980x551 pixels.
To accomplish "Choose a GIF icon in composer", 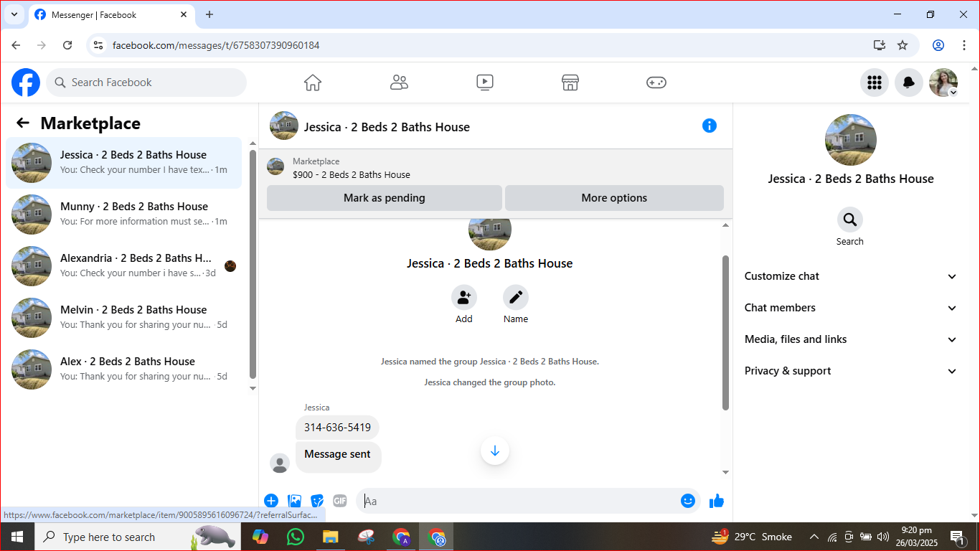I will pyautogui.click(x=340, y=501).
